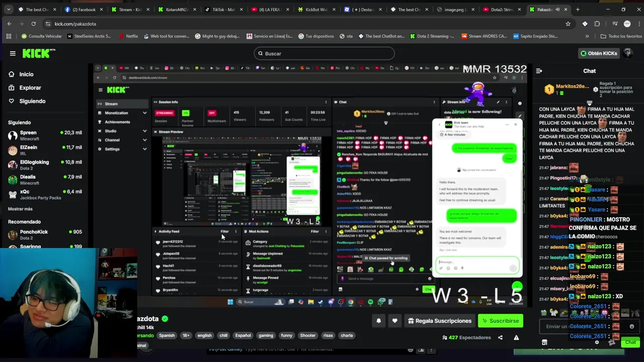Open the Spreen channel in Siguiendo

(x=45, y=135)
